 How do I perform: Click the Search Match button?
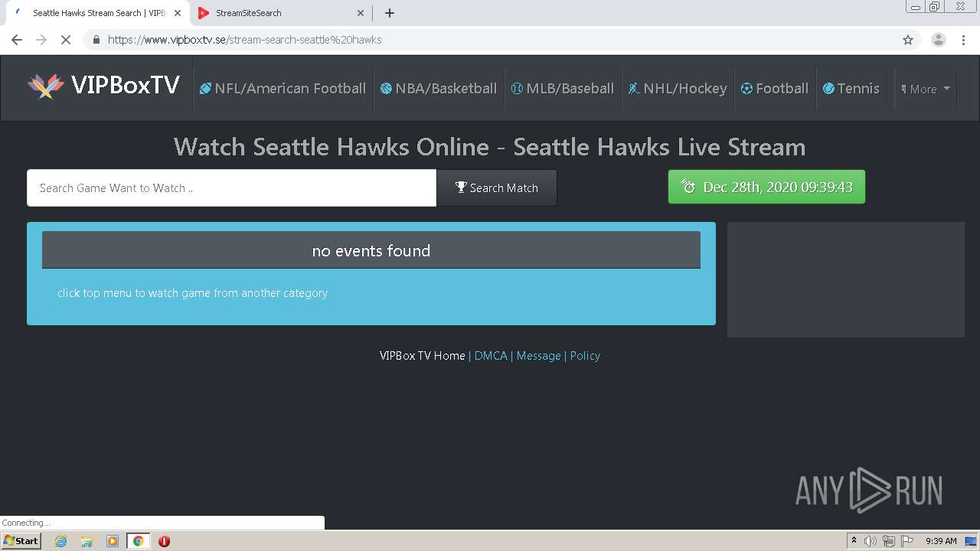(x=497, y=187)
